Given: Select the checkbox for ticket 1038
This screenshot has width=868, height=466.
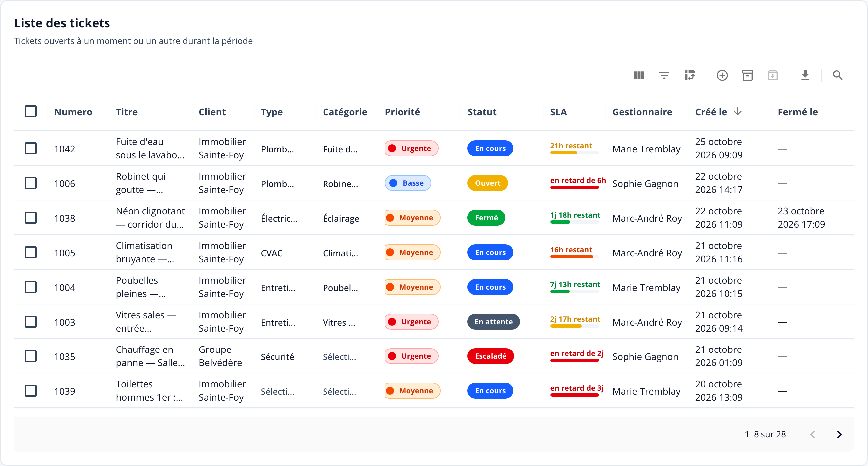Looking at the screenshot, I should point(31,218).
